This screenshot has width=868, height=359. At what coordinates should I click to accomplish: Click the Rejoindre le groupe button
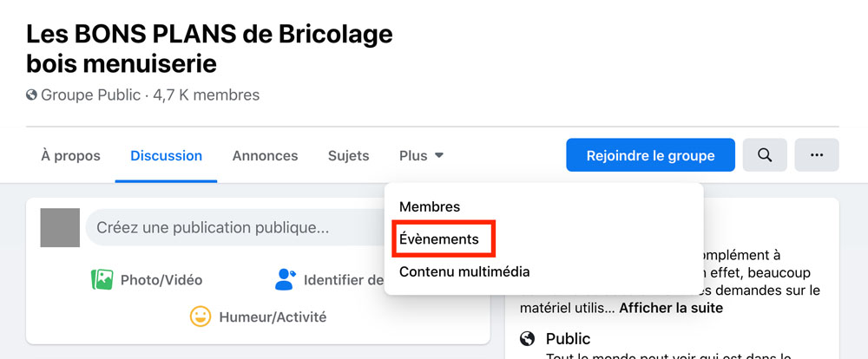650,155
